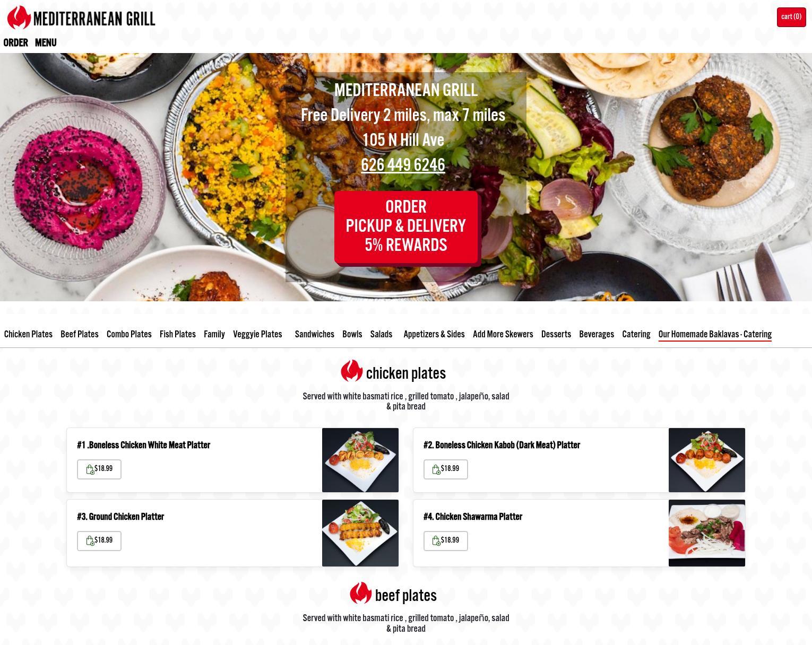Open the ORDER navigation item
812x645 pixels.
[x=15, y=43]
